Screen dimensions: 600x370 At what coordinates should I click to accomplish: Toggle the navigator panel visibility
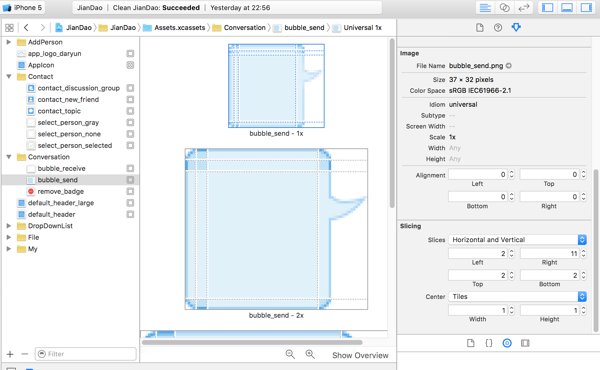pyautogui.click(x=548, y=8)
